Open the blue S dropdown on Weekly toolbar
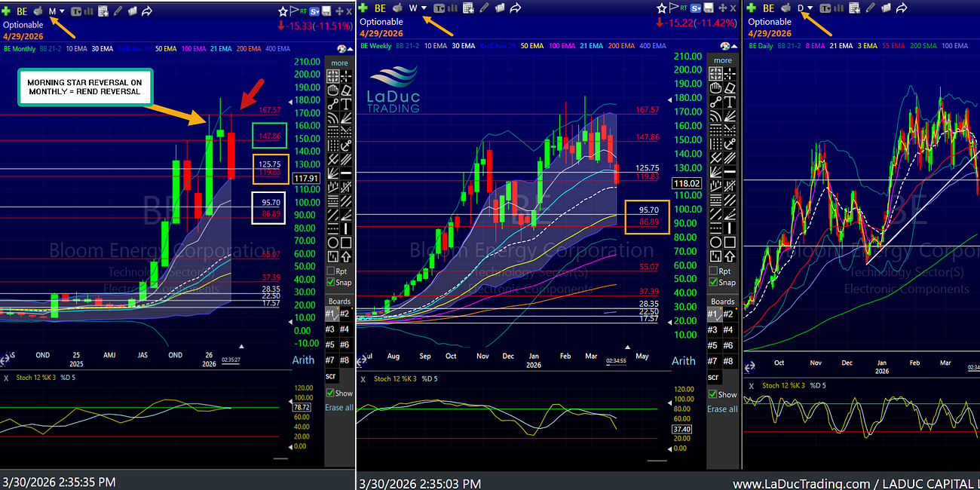This screenshot has height=490, width=980. (696, 8)
